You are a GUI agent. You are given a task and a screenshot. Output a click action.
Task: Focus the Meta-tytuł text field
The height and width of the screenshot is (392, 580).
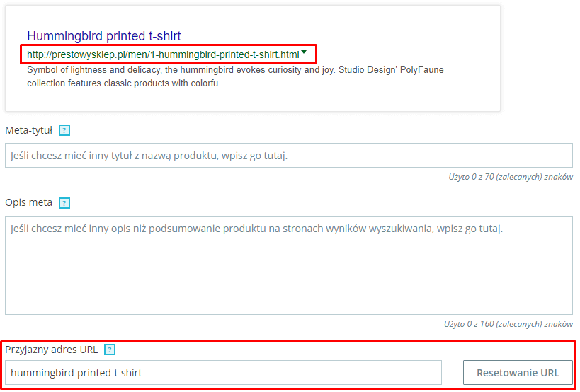pos(289,156)
